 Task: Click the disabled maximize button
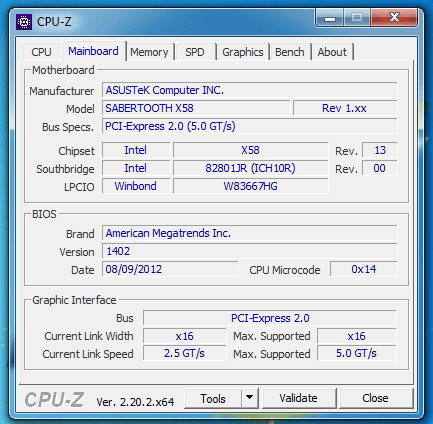click(357, 17)
